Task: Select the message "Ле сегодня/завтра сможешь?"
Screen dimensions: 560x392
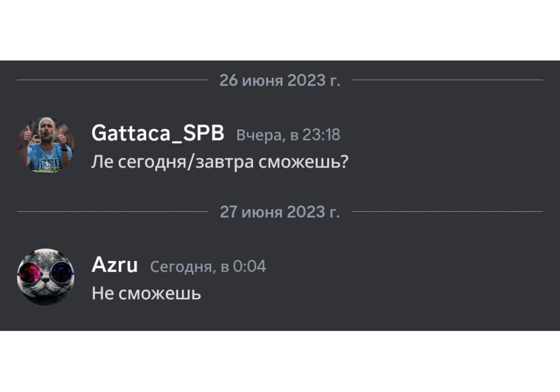Action: click(x=220, y=162)
